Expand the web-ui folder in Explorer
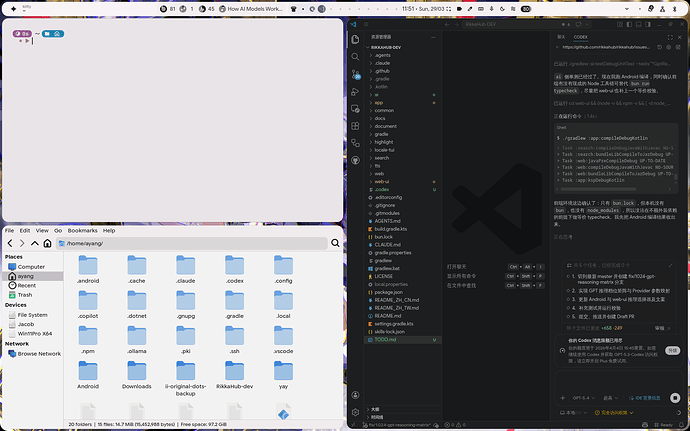 click(x=403, y=181)
